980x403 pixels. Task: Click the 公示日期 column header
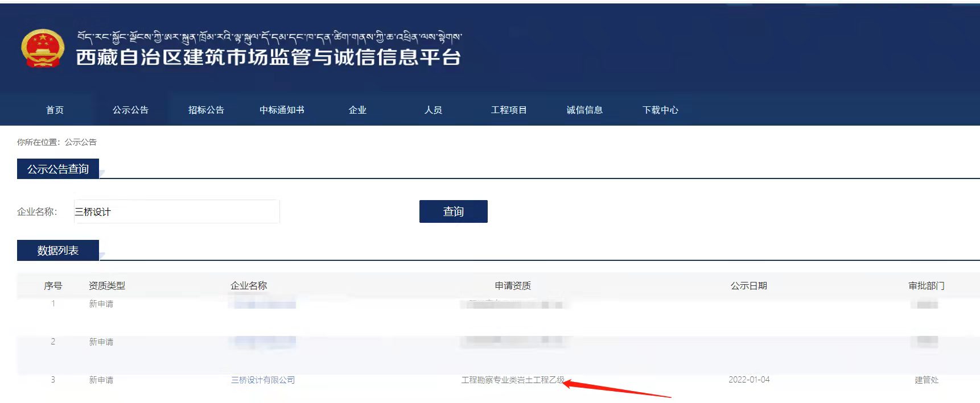click(748, 286)
